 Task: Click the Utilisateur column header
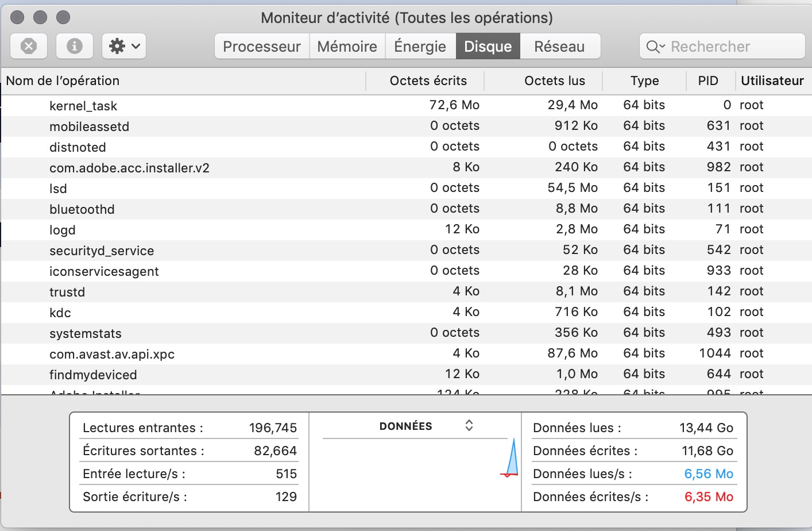point(772,81)
